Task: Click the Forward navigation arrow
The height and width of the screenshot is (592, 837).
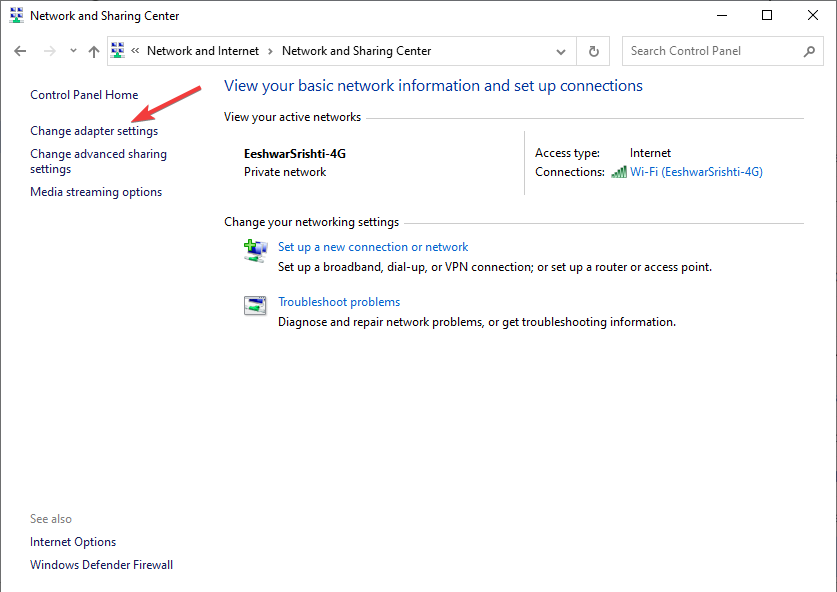Action: pos(50,51)
